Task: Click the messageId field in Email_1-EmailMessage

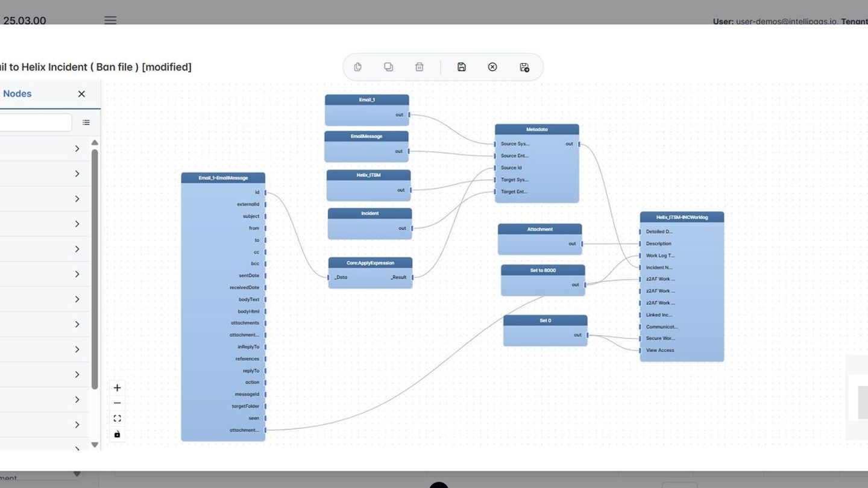Action: coord(247,395)
